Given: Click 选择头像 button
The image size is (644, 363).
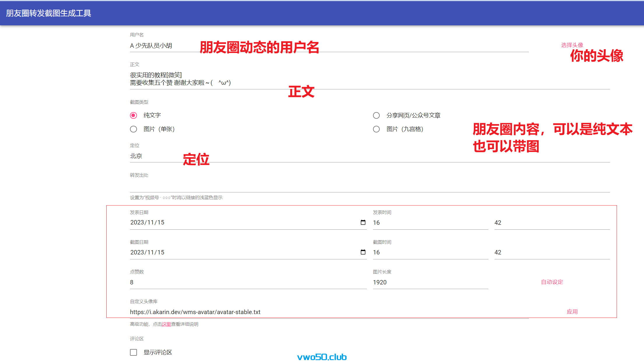Looking at the screenshot, I should pos(572,45).
